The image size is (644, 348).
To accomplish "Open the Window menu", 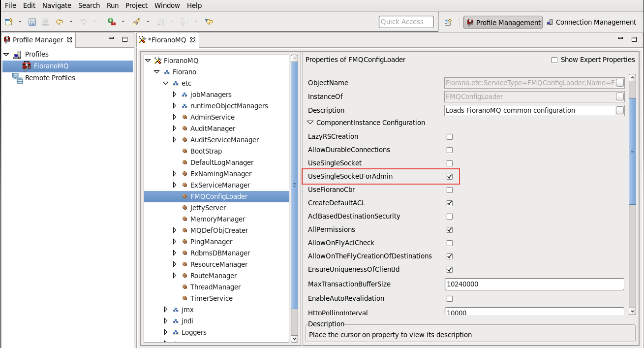I will (167, 5).
